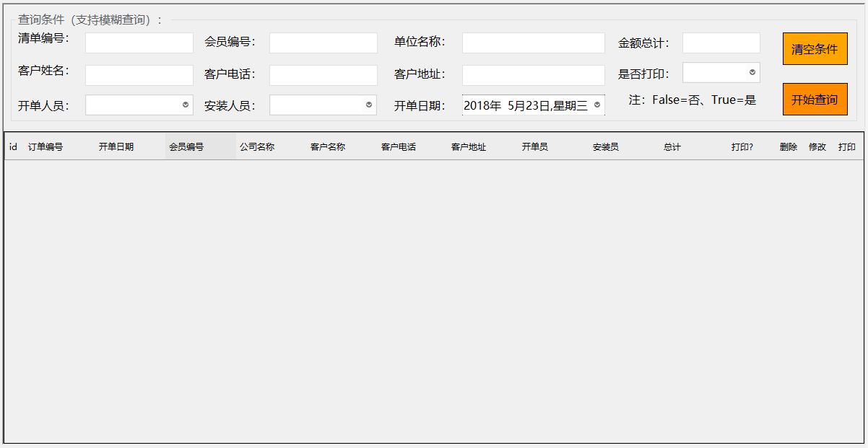Click the 修改 column header
The image size is (868, 448).
[x=817, y=146]
